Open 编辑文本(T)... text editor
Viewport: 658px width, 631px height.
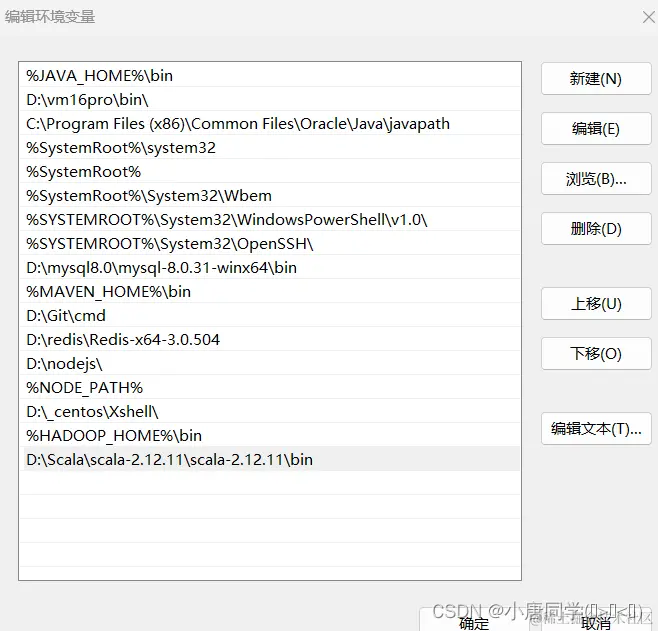pyautogui.click(x=596, y=428)
